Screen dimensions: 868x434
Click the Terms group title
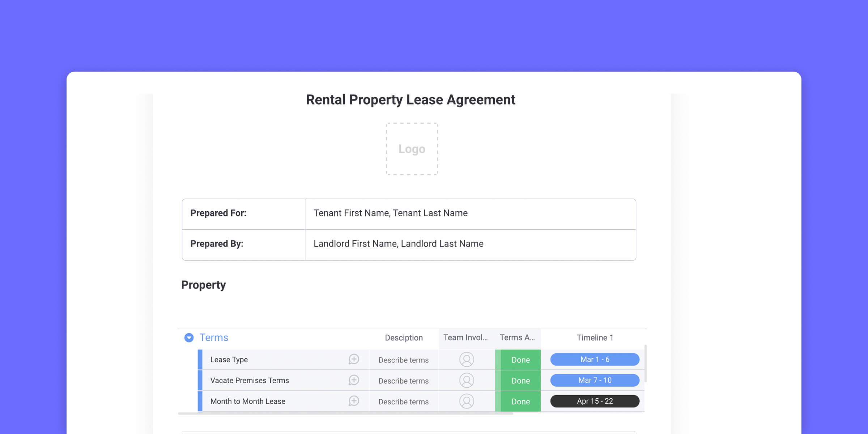(x=214, y=337)
